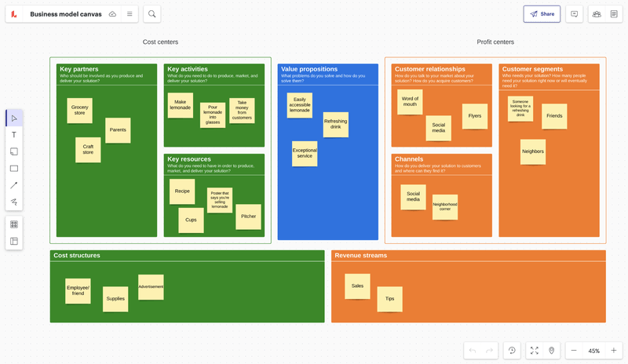The height and width of the screenshot is (364, 628).
Task: Open the grid Templates panel icon
Action: coord(14,224)
